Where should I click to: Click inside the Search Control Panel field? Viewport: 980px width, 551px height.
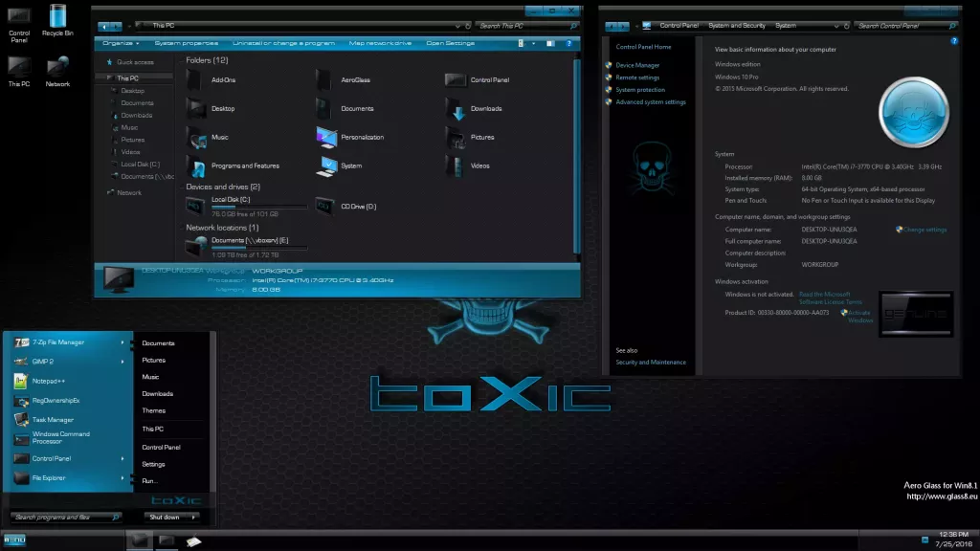[x=903, y=26]
